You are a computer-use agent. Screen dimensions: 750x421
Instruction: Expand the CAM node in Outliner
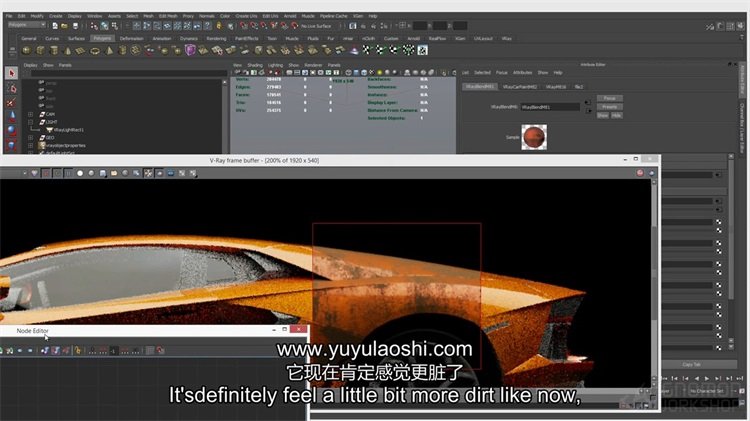pyautogui.click(x=31, y=114)
